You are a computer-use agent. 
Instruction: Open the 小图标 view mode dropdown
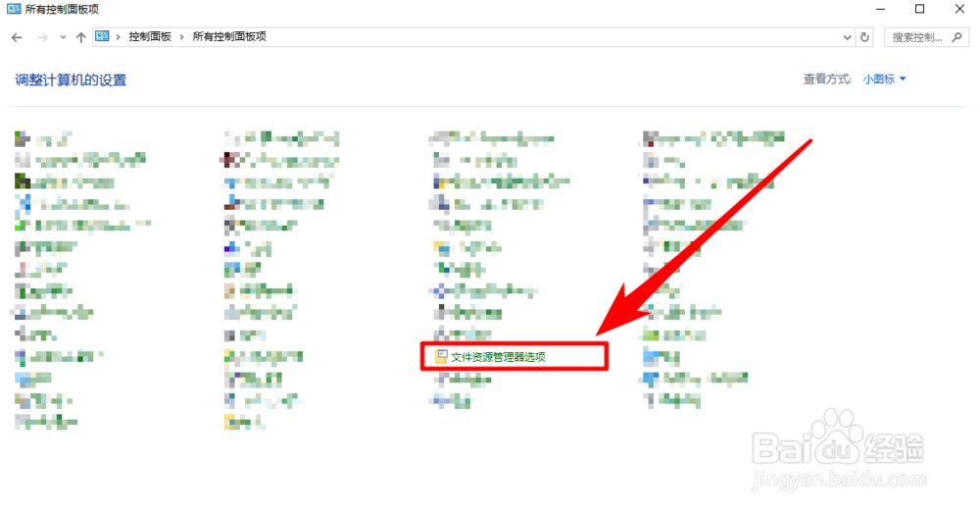[x=884, y=78]
